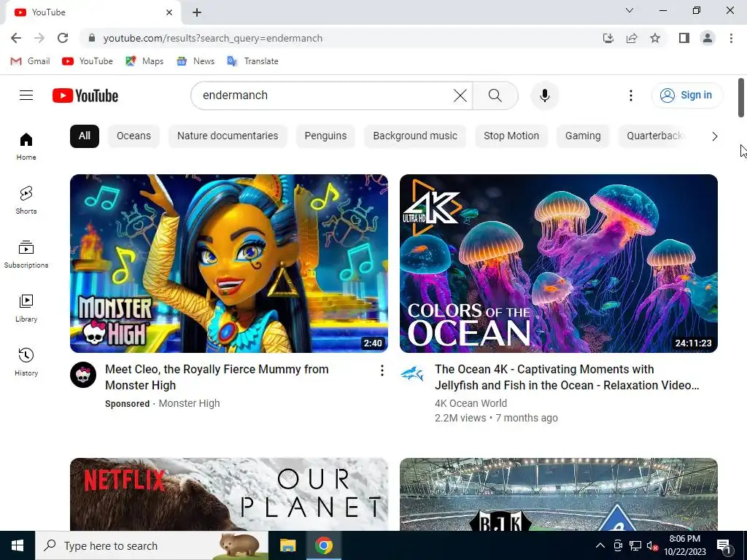This screenshot has height=560, width=747.
Task: Reload the current page
Action: coord(63,38)
